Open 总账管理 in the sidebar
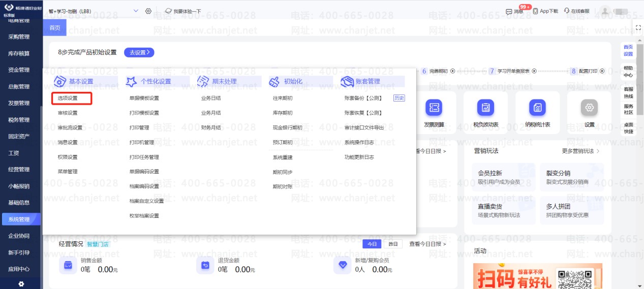The height and width of the screenshot is (289, 644). coord(19,86)
